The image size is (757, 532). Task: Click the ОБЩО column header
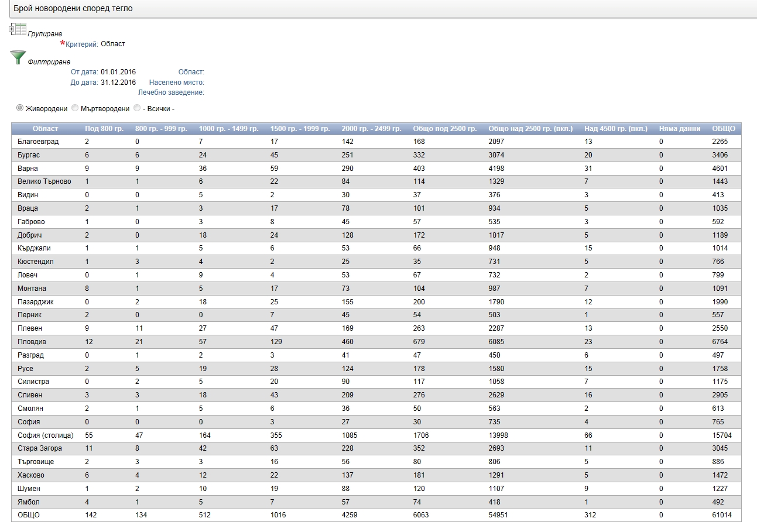pyautogui.click(x=723, y=129)
